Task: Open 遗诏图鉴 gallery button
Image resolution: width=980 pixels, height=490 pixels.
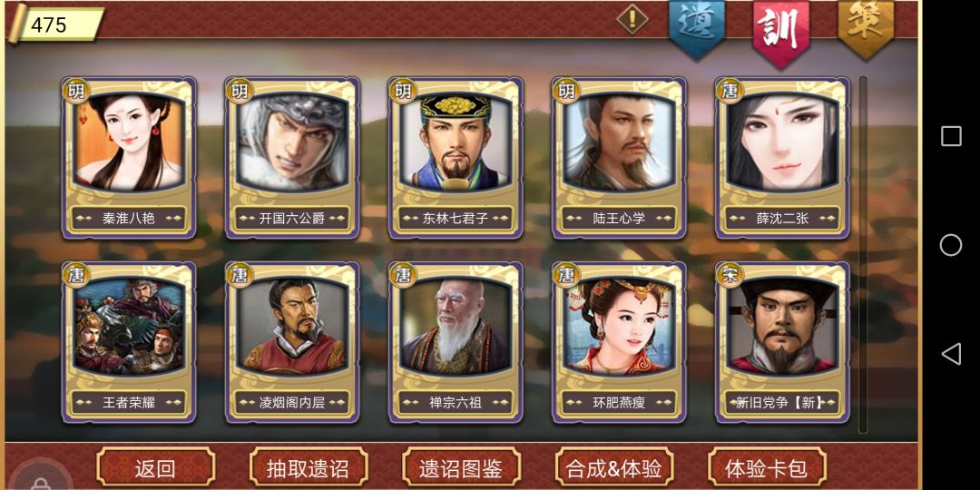Action: click(461, 467)
